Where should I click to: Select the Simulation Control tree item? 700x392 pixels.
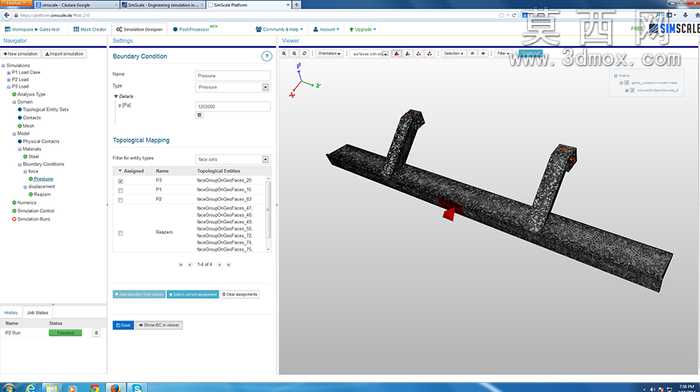tap(36, 211)
